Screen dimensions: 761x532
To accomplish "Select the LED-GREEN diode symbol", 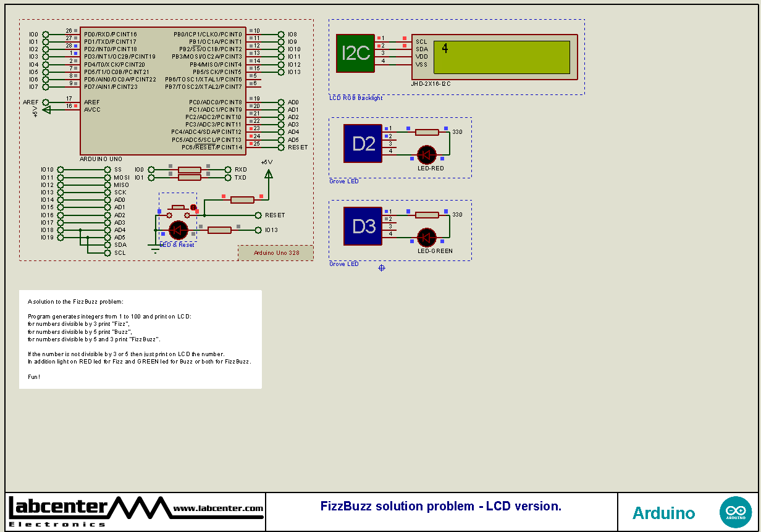I will click(x=427, y=238).
